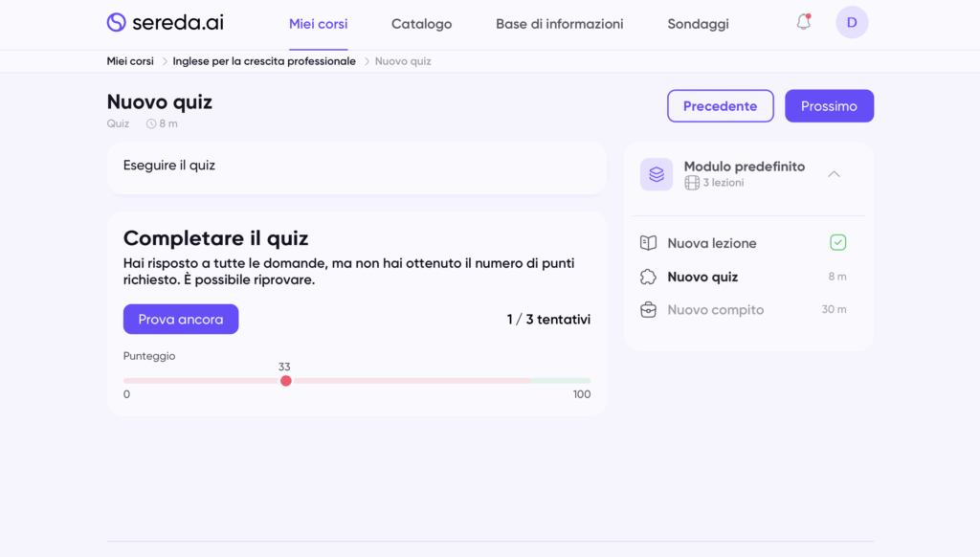Viewport: 980px width, 557px height.
Task: Switch to the Sondaggi tab
Action: pyautogui.click(x=698, y=24)
